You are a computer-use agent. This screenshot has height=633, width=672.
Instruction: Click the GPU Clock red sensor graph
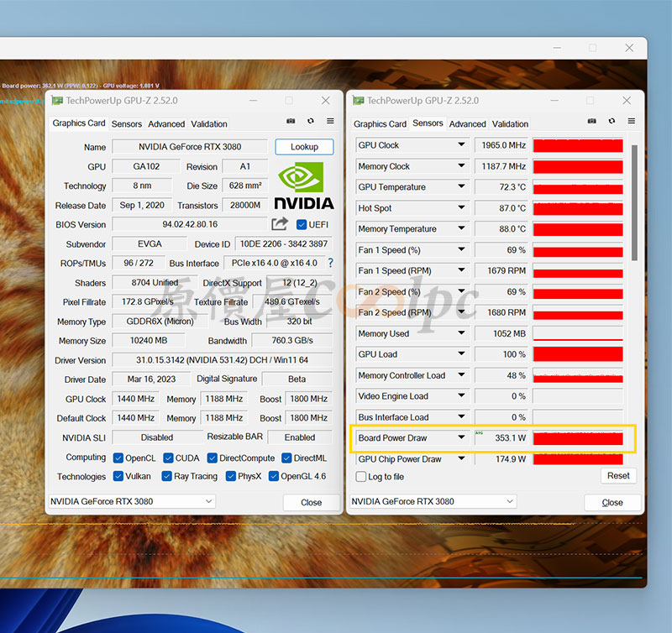[x=578, y=145]
